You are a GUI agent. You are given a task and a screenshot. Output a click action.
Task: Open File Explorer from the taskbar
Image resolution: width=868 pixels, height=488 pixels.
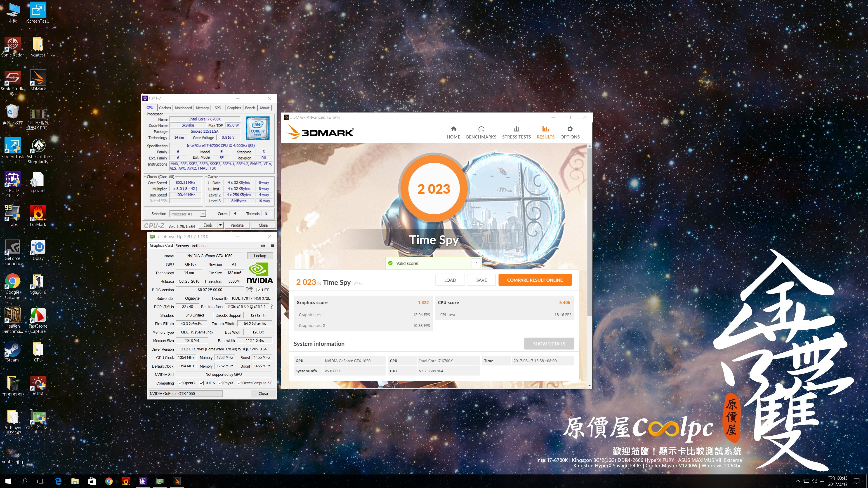75,481
